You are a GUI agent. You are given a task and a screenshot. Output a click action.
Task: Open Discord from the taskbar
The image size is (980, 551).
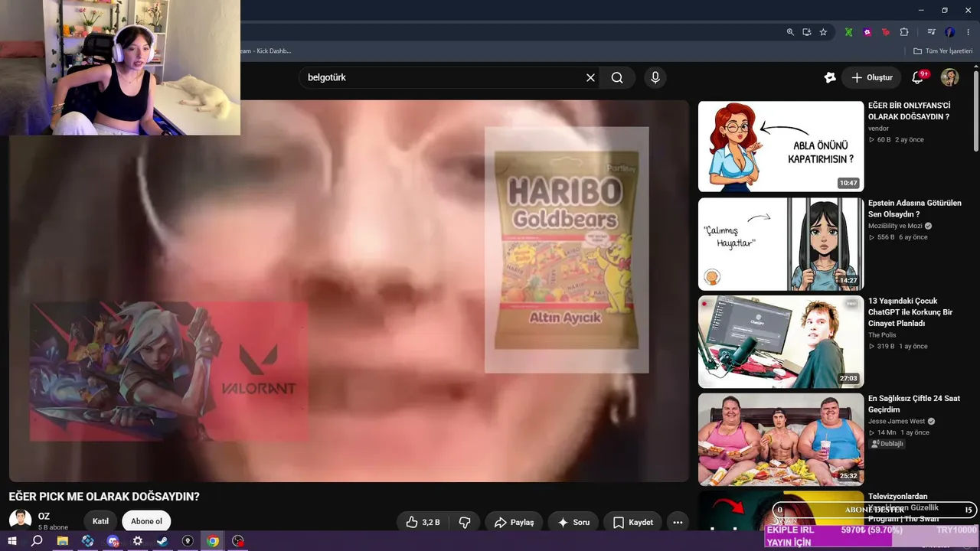(x=113, y=541)
